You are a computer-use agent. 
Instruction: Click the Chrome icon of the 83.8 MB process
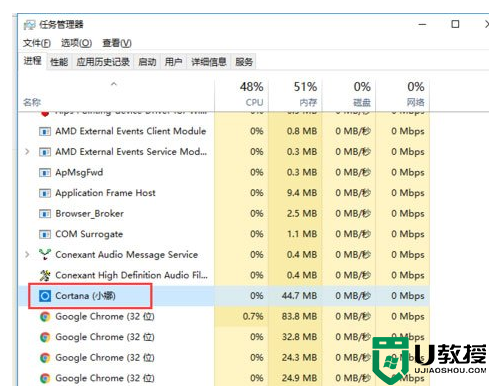click(x=45, y=316)
